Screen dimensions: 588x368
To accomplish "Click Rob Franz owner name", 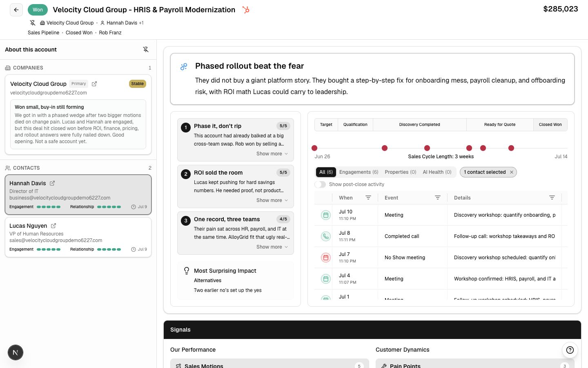I will pos(110,33).
